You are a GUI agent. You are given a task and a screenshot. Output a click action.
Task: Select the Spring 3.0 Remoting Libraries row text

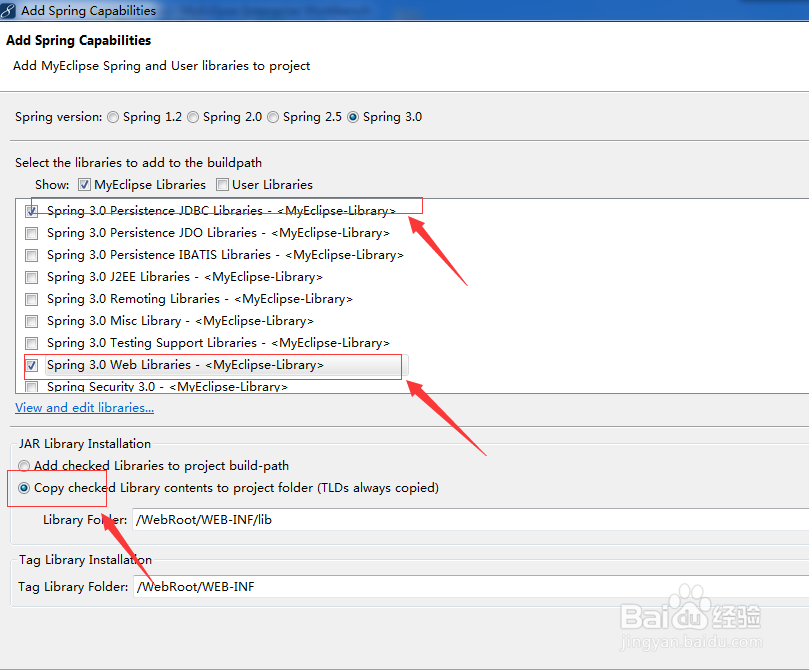tap(200, 299)
